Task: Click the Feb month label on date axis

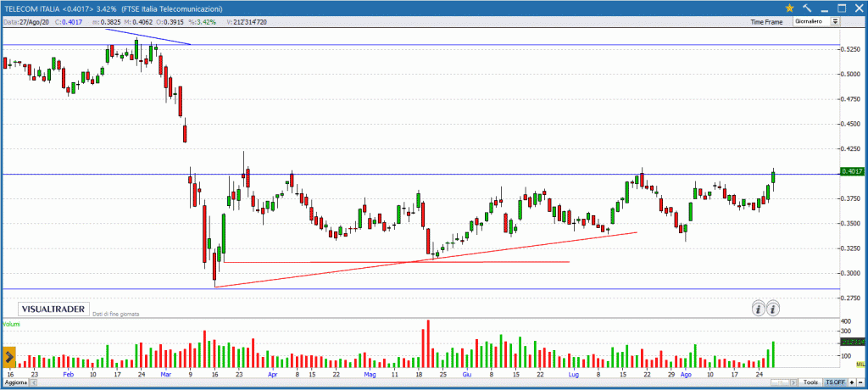Action: click(x=68, y=375)
